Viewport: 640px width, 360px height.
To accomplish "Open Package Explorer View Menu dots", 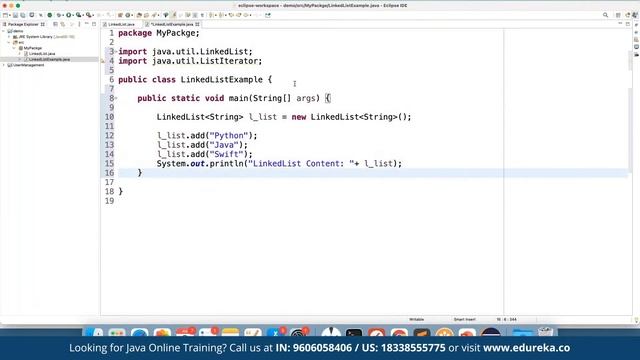I will point(79,24).
